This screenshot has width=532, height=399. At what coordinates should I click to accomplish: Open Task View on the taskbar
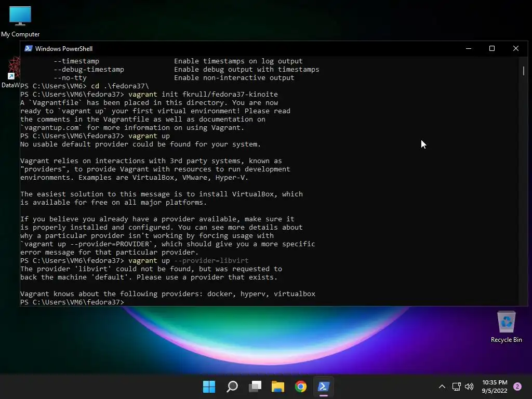[255, 387]
